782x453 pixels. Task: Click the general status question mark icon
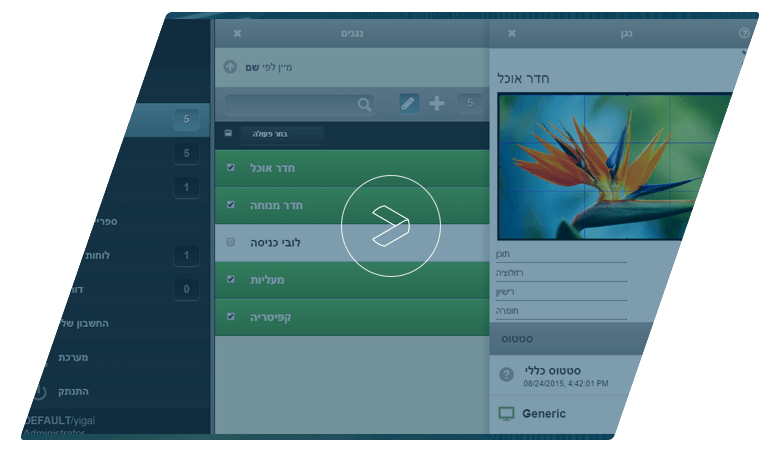506,374
